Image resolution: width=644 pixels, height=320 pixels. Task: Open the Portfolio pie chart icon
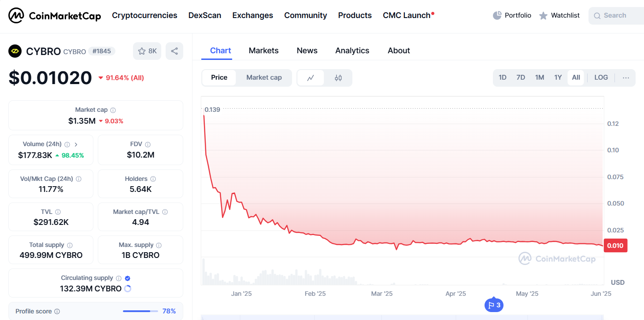point(497,15)
